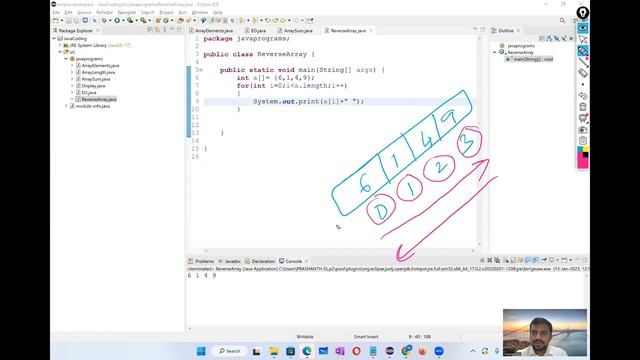640x360 pixels.
Task: Click the New file toolbar icon
Action: 56,20
